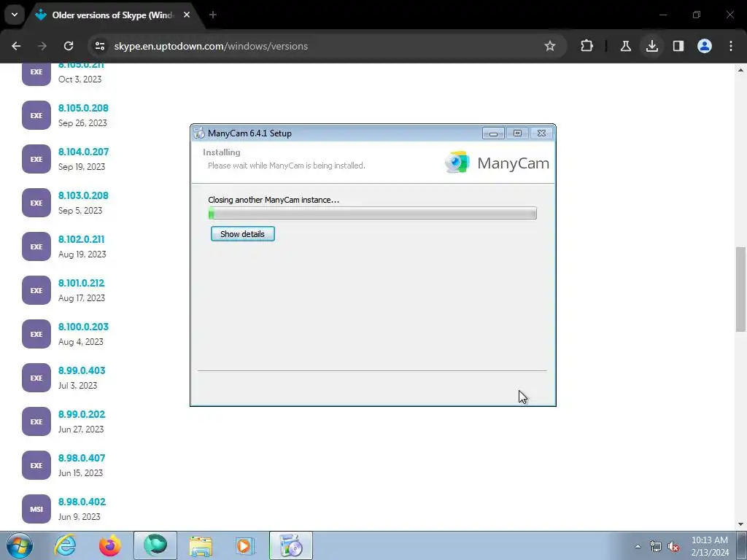Open Chrome three-dot menu
The width and height of the screenshot is (747, 560).
pyautogui.click(x=731, y=46)
